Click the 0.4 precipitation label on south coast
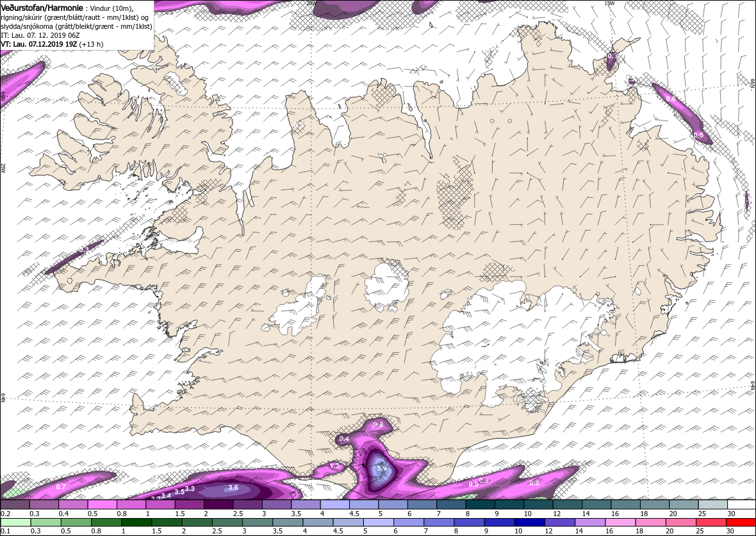The height and width of the screenshot is (536, 756). coord(344,439)
